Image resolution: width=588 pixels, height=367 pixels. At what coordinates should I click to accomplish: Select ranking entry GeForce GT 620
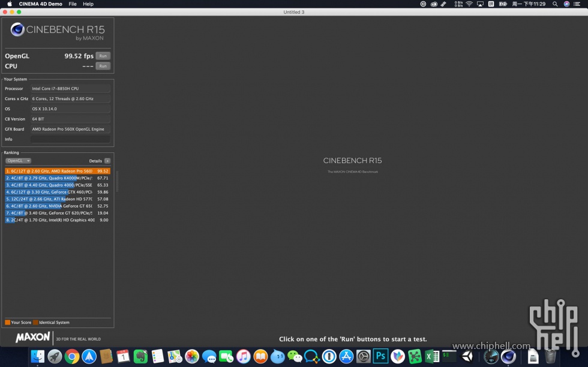click(x=58, y=213)
